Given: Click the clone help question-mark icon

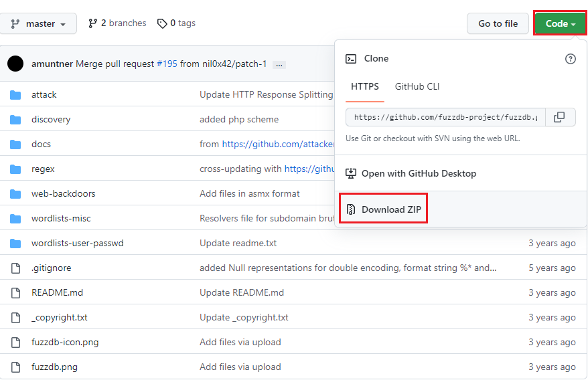Looking at the screenshot, I should [x=571, y=59].
